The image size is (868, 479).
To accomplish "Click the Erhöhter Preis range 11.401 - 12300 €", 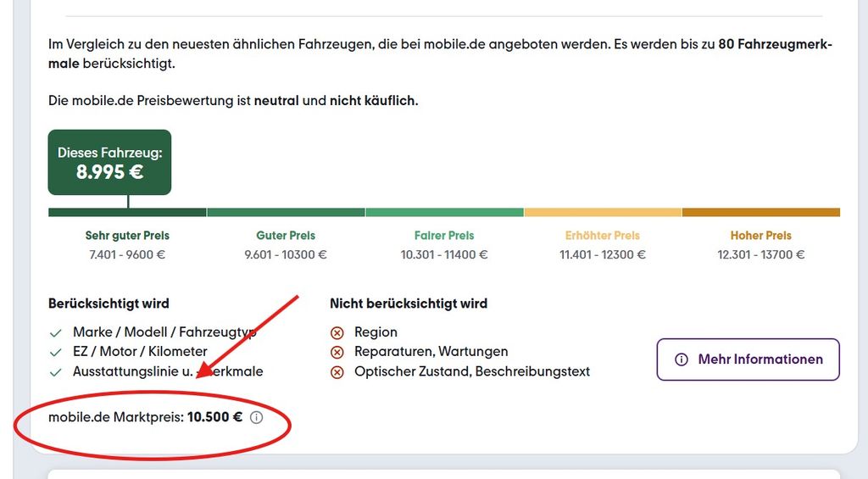I will [x=603, y=254].
